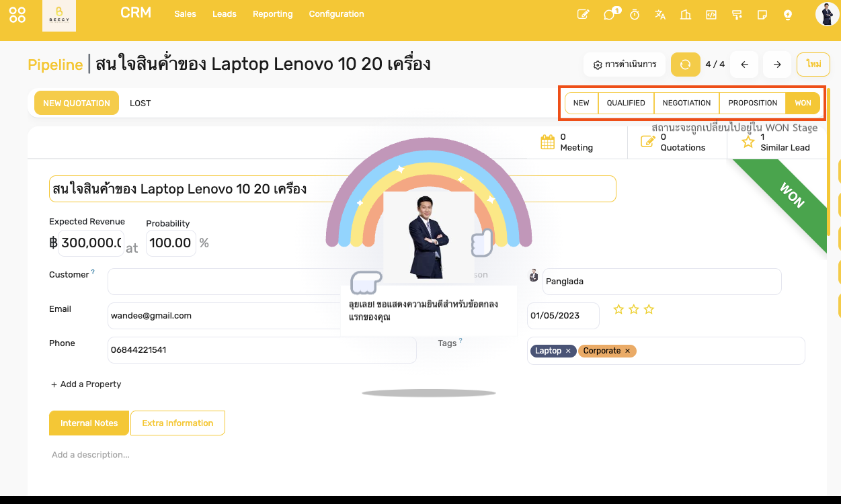This screenshot has height=504, width=841.
Task: Edit the Phone field 06844221541
Action: click(x=262, y=350)
